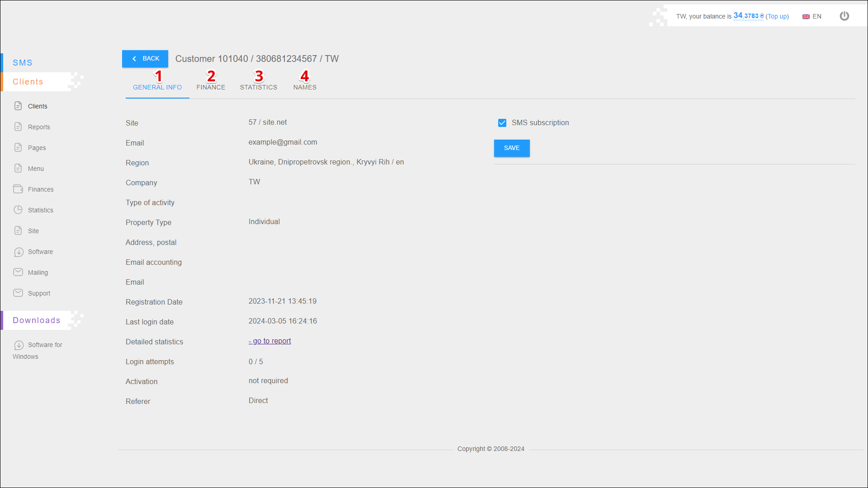Click the Mailing envelope icon
This screenshot has height=488, width=868.
pyautogui.click(x=18, y=272)
